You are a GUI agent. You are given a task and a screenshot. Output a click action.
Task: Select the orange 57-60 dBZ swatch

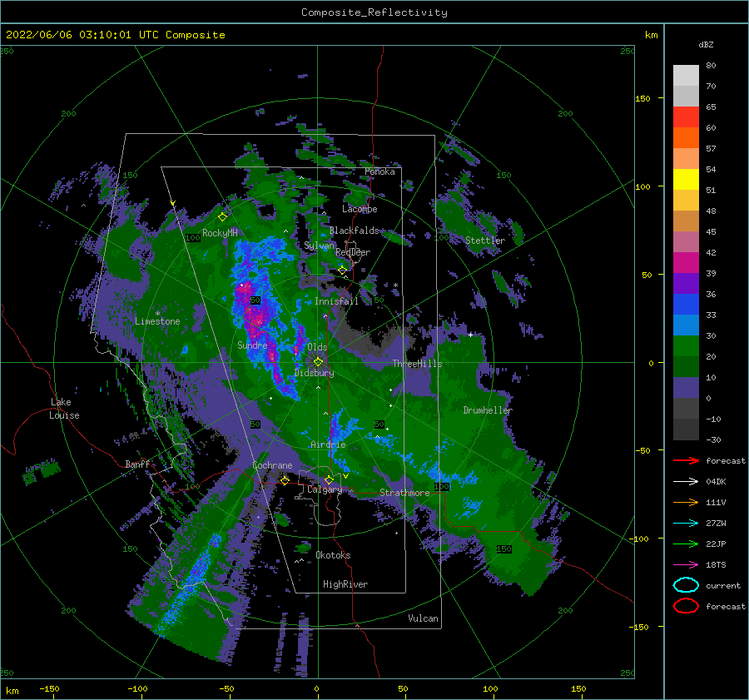pos(686,138)
